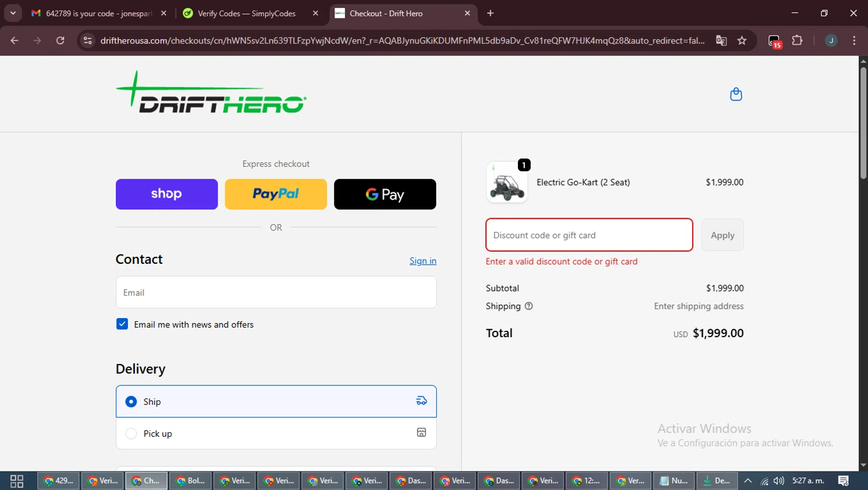868x490 pixels.
Task: Open Windows notification center icon
Action: tap(843, 481)
